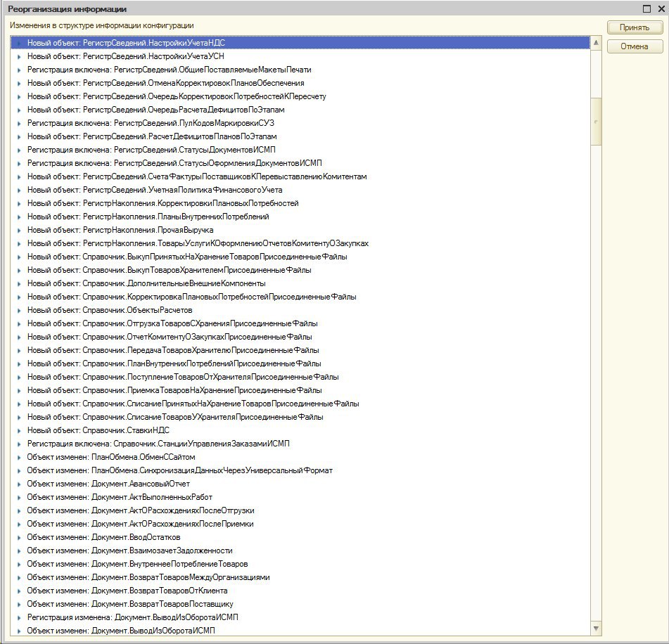
Task: Expand the Справочник.ОбъектыРасчетов row
Action: click(x=19, y=311)
